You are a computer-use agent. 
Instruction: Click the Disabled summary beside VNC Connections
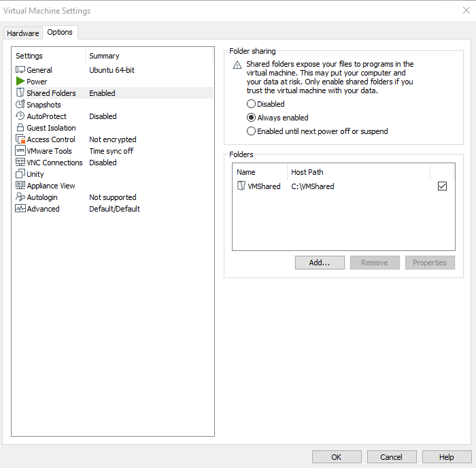(103, 162)
